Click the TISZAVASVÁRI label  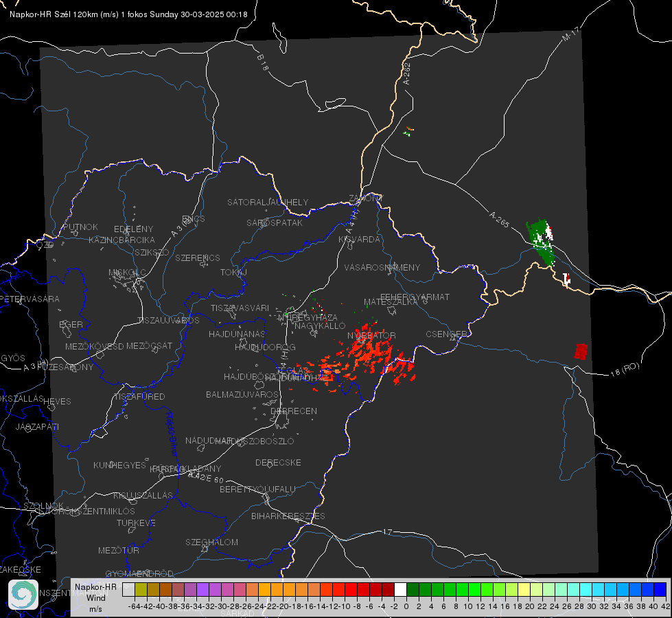pos(240,308)
